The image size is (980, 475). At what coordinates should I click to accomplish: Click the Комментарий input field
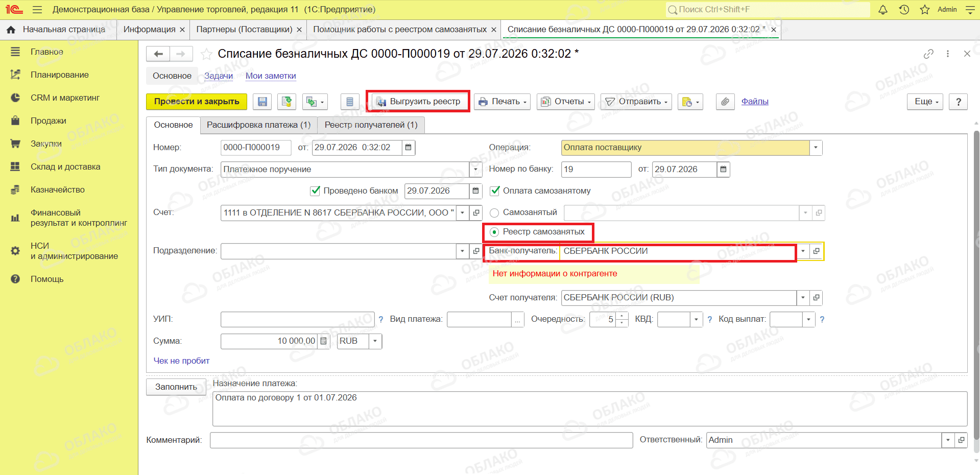(x=421, y=440)
